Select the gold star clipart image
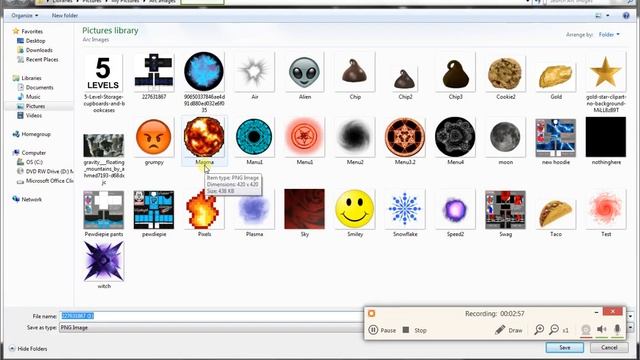640x360 pixels. point(605,73)
